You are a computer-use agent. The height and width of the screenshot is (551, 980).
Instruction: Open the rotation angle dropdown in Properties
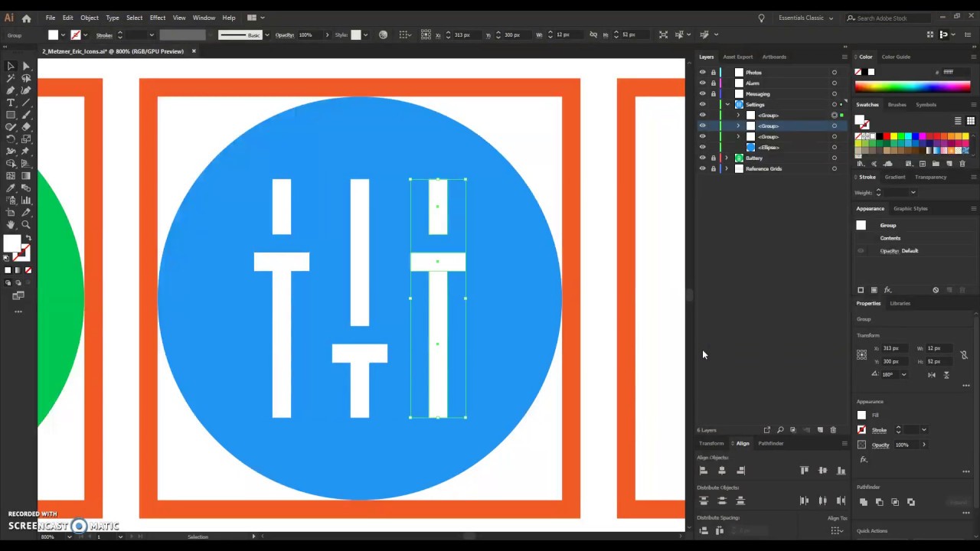903,374
